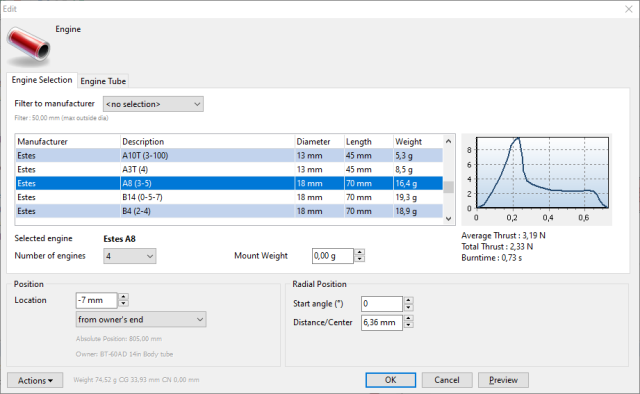The height and width of the screenshot is (394, 640).
Task: Confirm with the OK button
Action: tap(391, 380)
